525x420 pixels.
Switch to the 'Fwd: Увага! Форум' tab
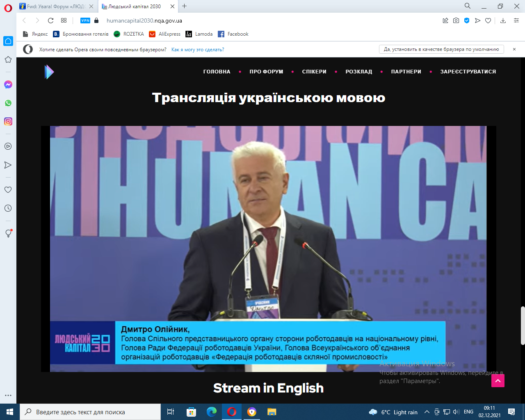[57, 6]
